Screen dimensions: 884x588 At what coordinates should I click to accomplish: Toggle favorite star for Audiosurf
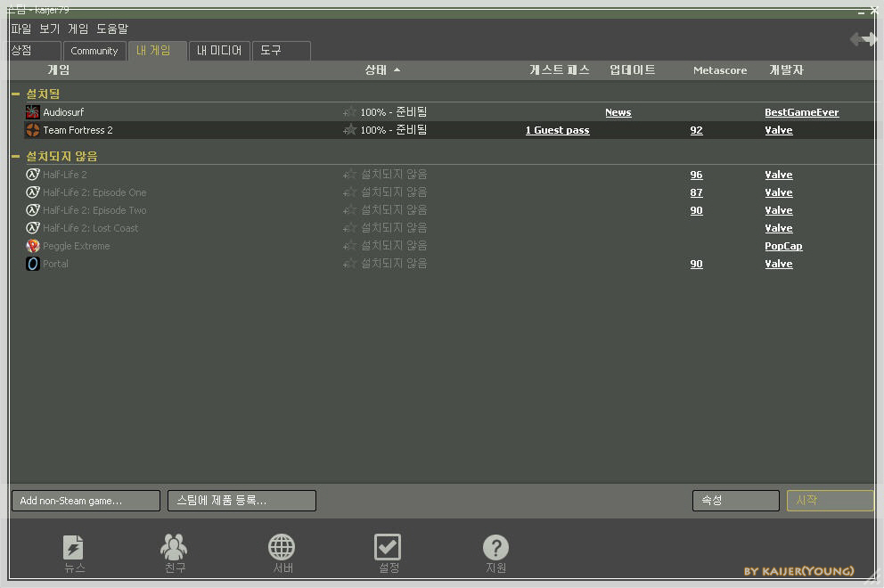tap(349, 112)
